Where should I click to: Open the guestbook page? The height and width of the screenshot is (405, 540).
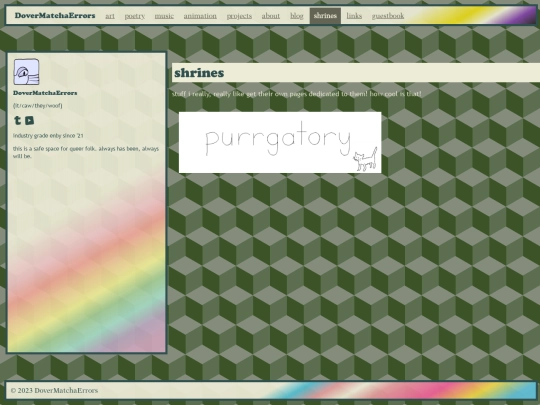pos(388,16)
